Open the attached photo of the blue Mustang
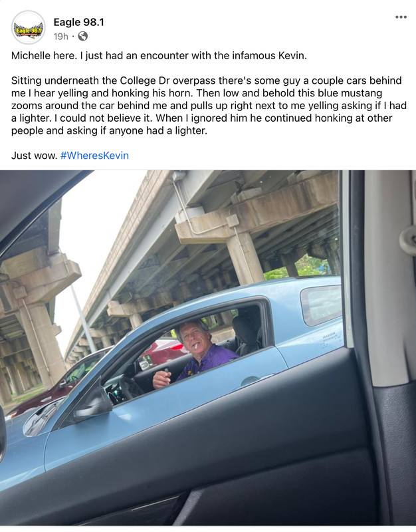 click(x=208, y=348)
